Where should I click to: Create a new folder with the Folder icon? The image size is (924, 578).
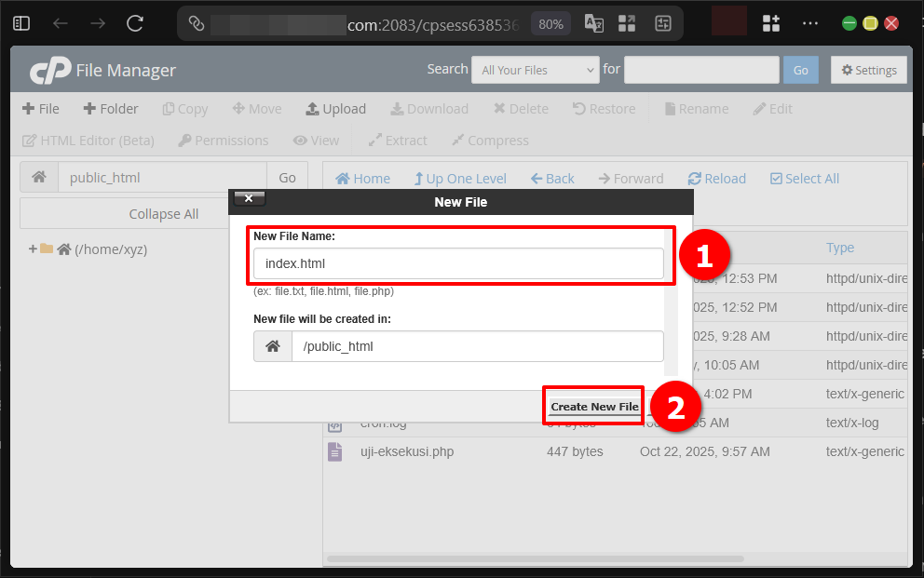pyautogui.click(x=110, y=109)
